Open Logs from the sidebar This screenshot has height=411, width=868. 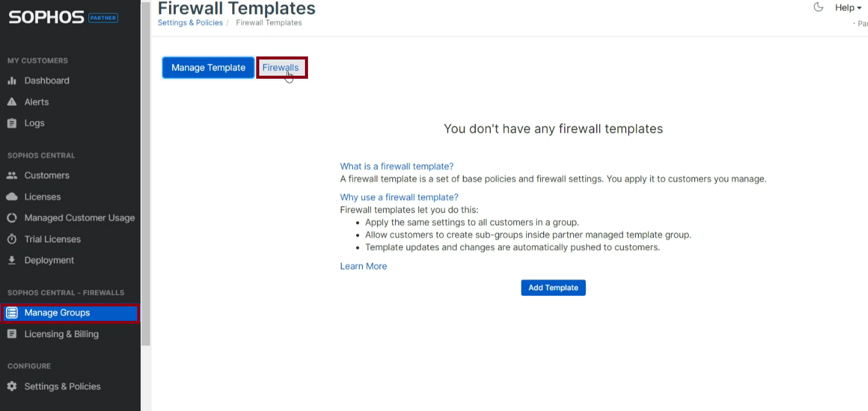[x=34, y=123]
